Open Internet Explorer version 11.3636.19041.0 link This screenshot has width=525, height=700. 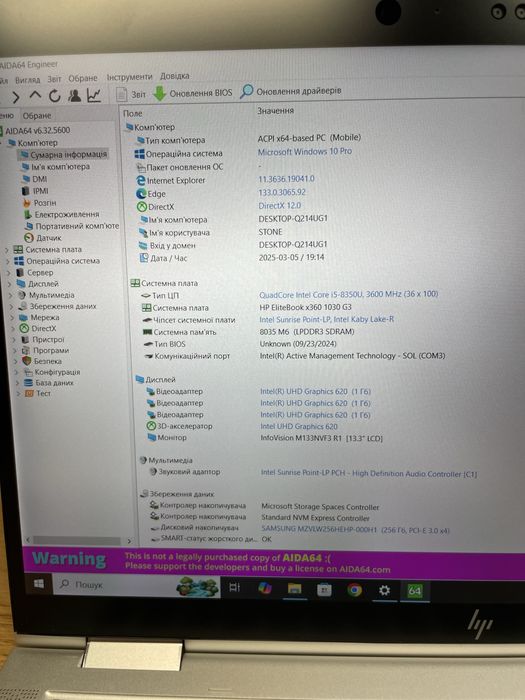click(286, 179)
